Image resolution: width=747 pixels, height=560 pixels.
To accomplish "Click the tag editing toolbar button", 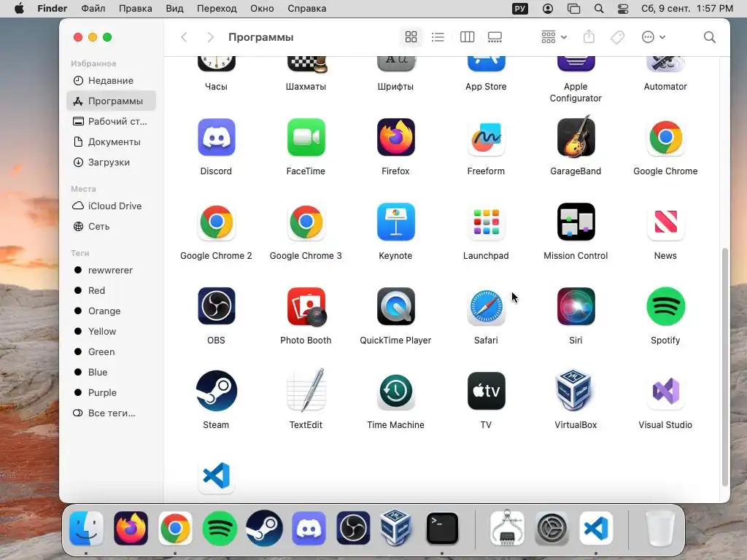I will [617, 37].
